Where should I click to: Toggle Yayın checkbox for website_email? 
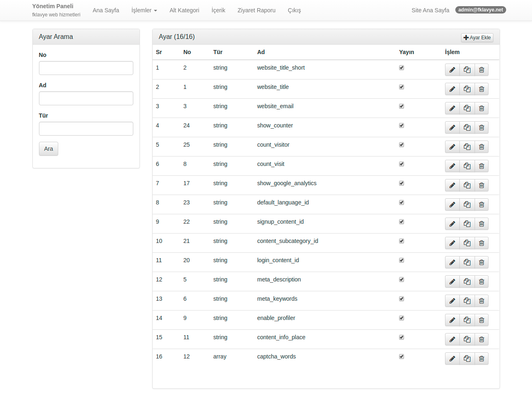(x=402, y=106)
